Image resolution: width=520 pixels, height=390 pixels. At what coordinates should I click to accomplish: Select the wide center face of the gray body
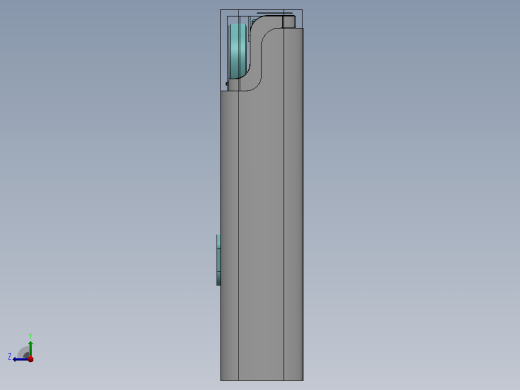[261, 233]
